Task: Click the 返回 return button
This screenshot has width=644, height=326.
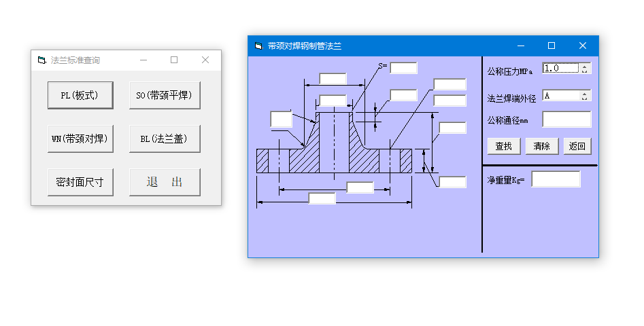Action: pos(577,146)
